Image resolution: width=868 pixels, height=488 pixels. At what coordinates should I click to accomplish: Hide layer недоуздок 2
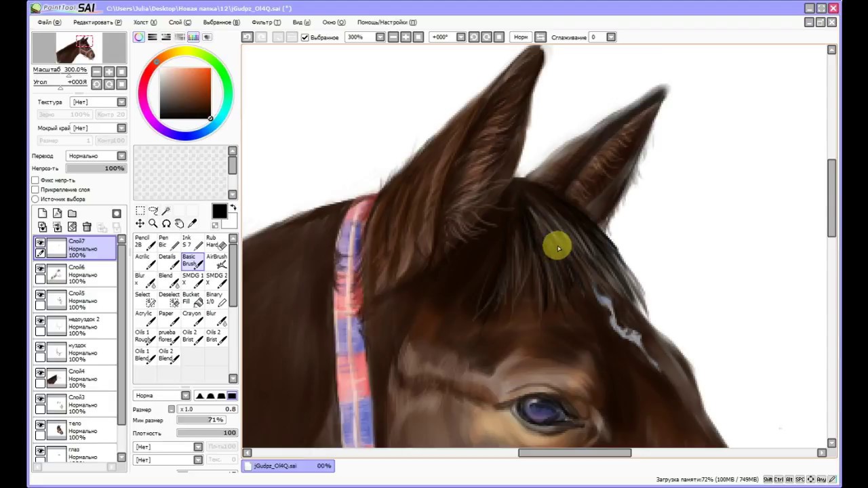click(x=41, y=321)
